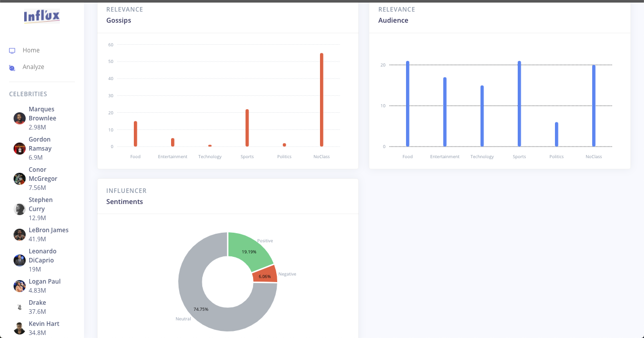Select Gordon Ramsay in the celebrities list
The image size is (644, 338).
point(40,144)
